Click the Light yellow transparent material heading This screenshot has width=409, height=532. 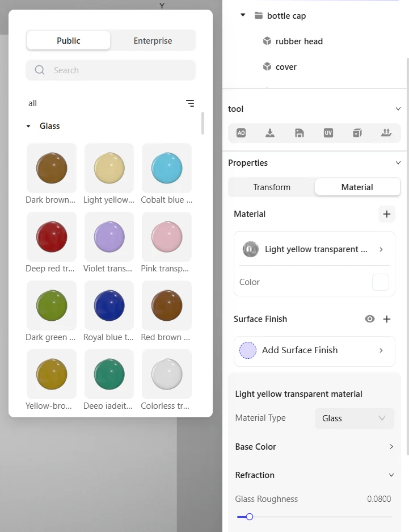point(298,394)
